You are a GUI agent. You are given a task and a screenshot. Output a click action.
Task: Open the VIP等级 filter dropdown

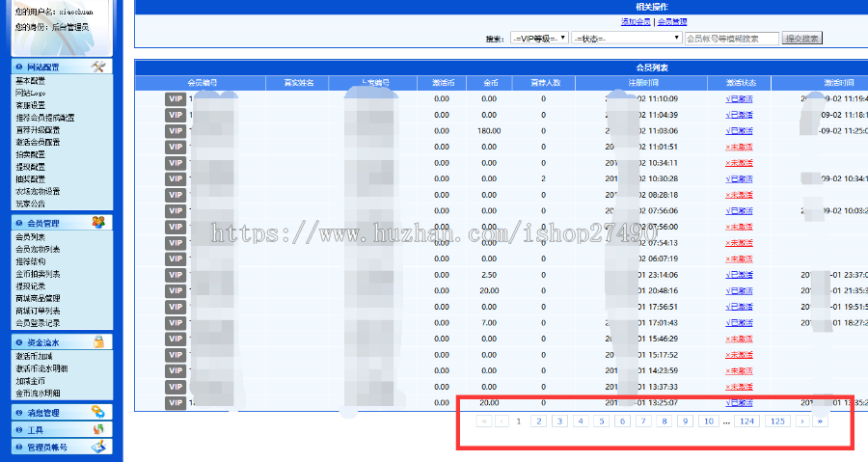coord(539,39)
